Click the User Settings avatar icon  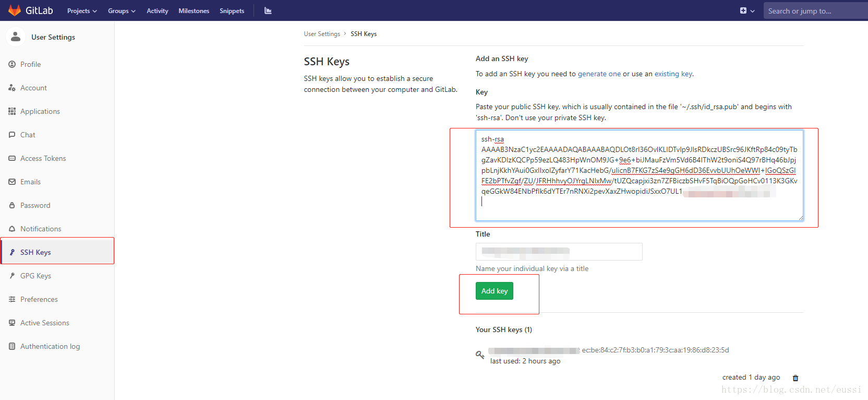pos(16,37)
